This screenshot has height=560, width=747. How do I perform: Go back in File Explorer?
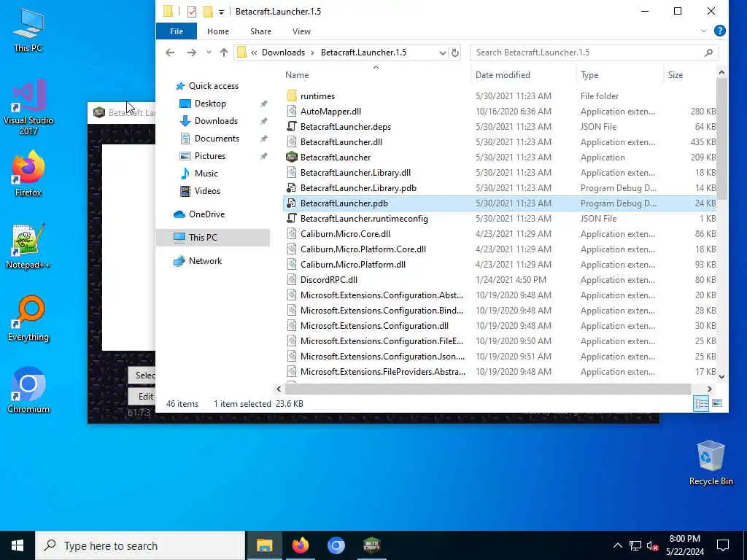(x=170, y=52)
